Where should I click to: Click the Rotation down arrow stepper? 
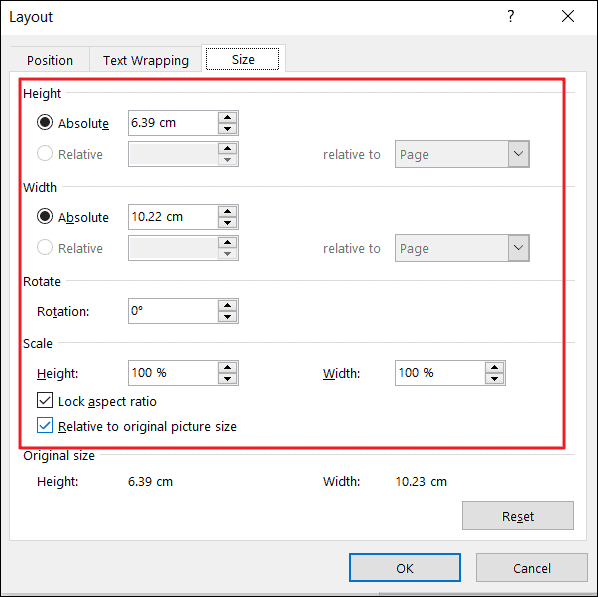228,317
